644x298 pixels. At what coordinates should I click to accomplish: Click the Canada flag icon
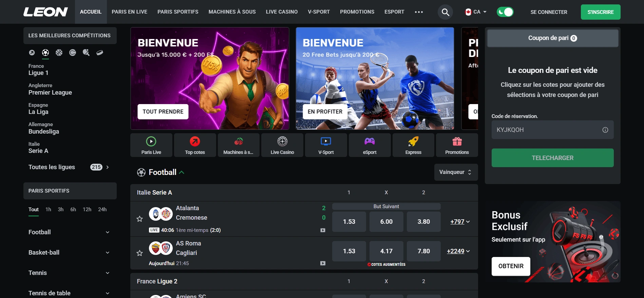468,12
